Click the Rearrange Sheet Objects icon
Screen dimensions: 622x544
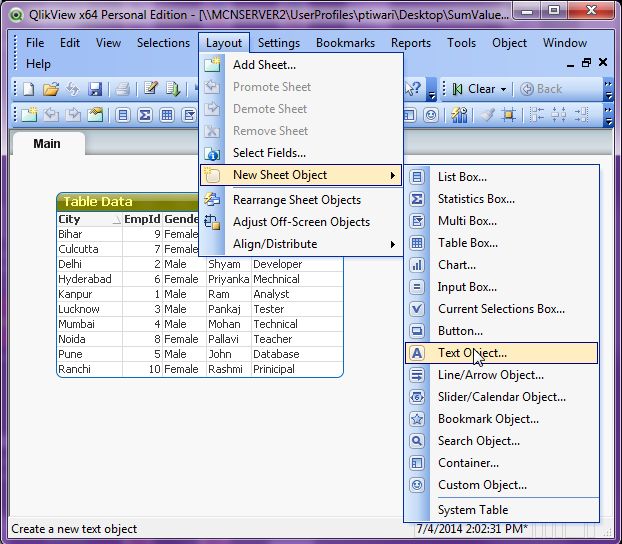[212, 200]
